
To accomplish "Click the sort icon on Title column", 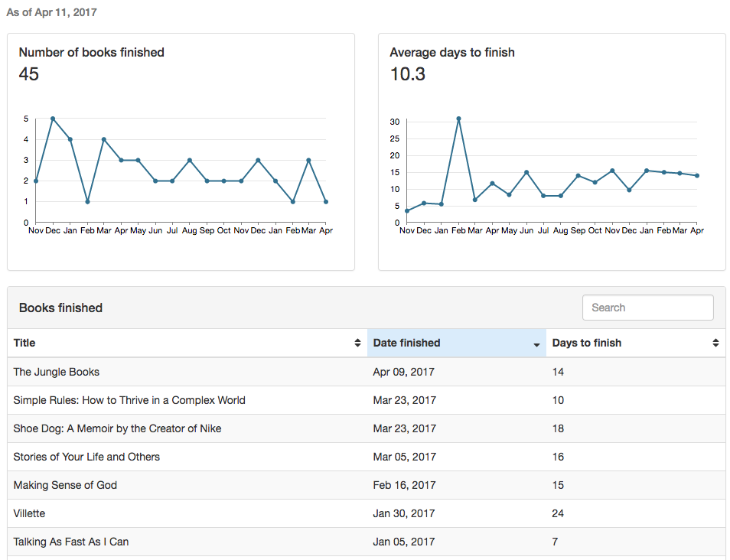I will pyautogui.click(x=357, y=343).
